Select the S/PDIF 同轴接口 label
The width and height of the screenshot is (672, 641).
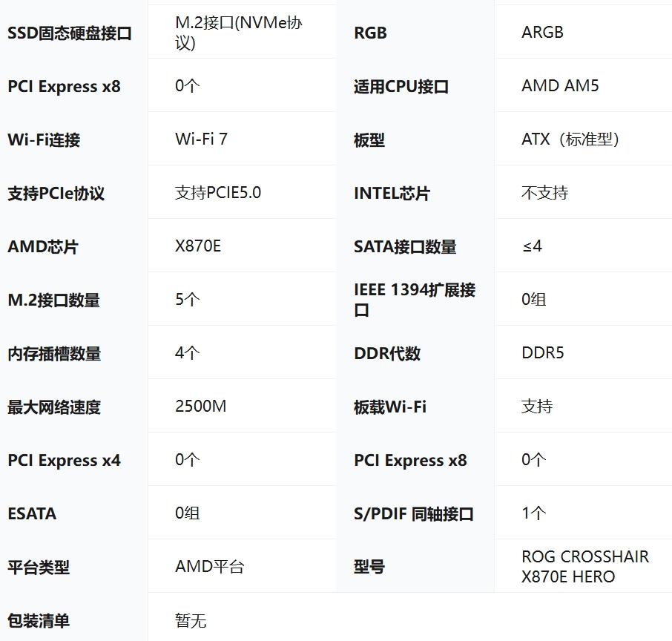[x=414, y=513]
